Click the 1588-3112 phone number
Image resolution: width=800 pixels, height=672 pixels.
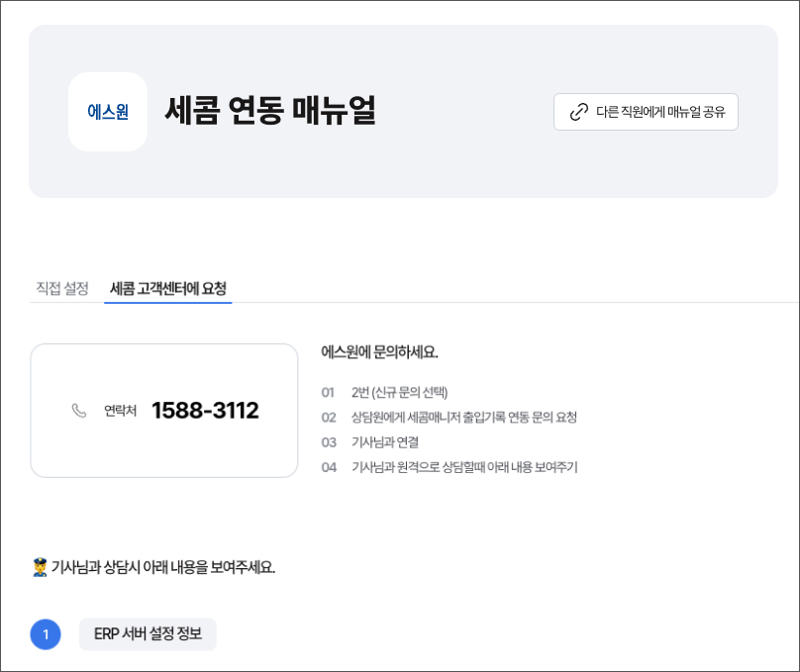click(x=205, y=411)
